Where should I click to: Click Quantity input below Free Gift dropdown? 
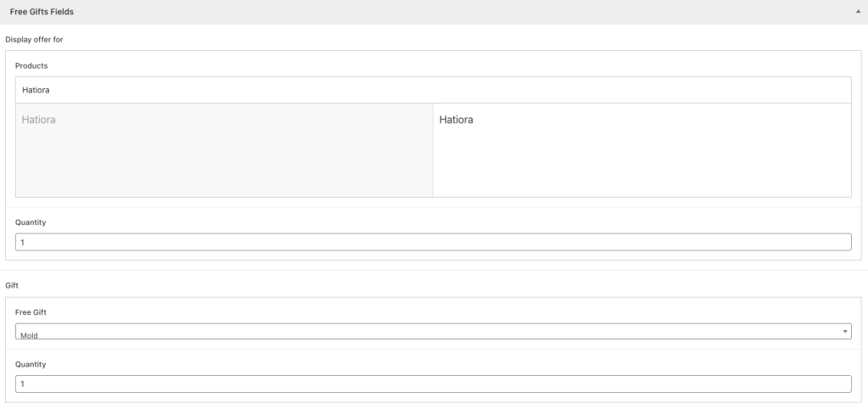(433, 384)
